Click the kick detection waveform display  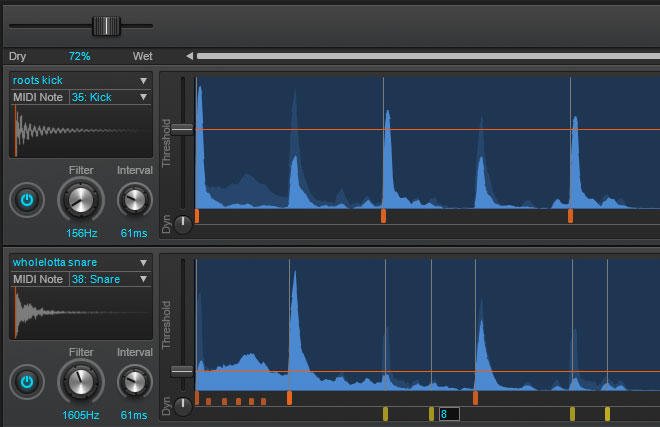[x=428, y=142]
